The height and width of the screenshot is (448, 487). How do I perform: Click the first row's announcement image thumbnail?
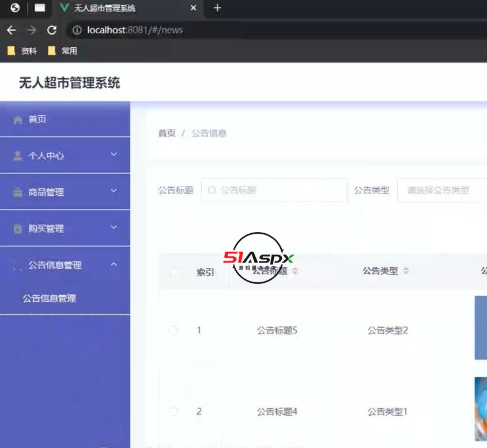coord(481,327)
